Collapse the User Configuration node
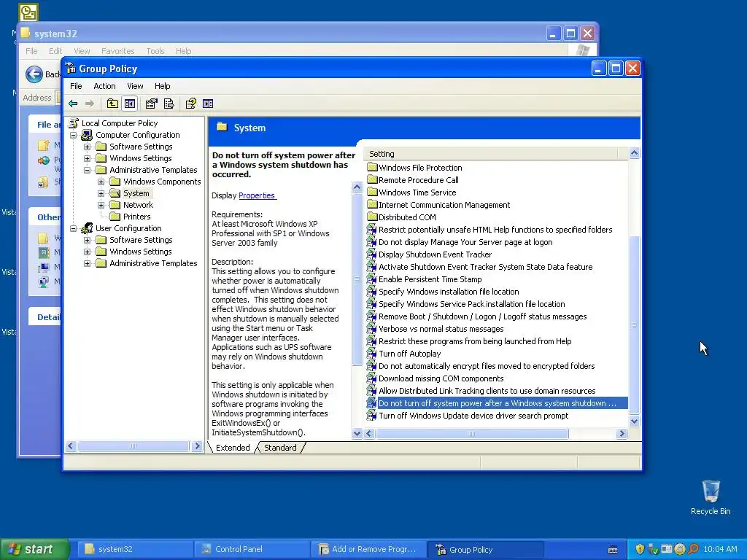The image size is (747, 560). pyautogui.click(x=74, y=228)
